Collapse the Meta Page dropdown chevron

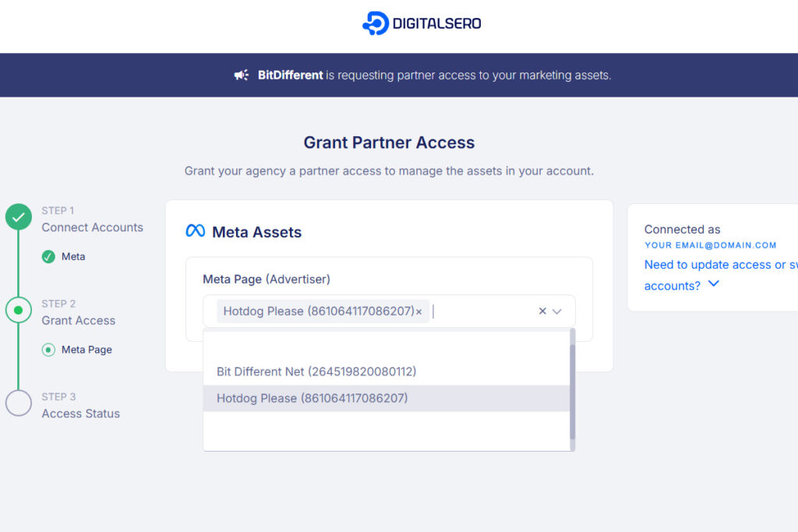(x=557, y=311)
